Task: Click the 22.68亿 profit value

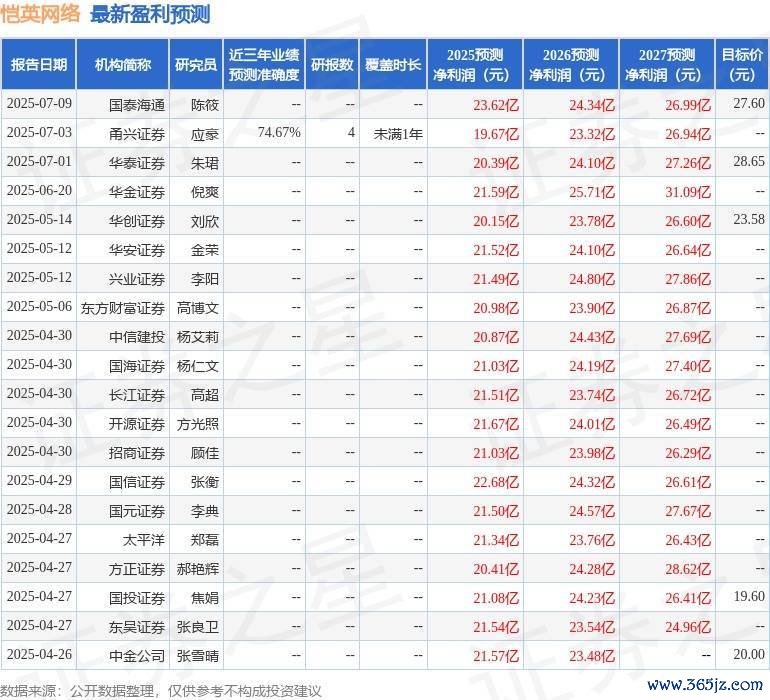Action: (496, 481)
